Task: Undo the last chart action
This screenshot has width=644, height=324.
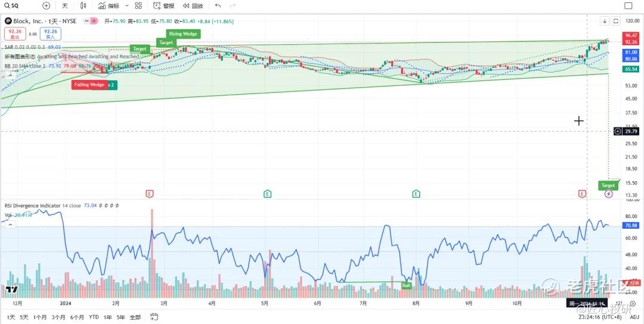Action: (x=218, y=6)
